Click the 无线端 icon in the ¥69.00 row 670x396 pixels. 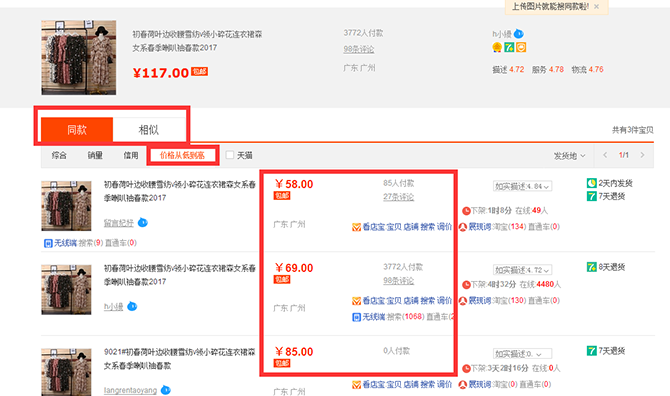356,317
